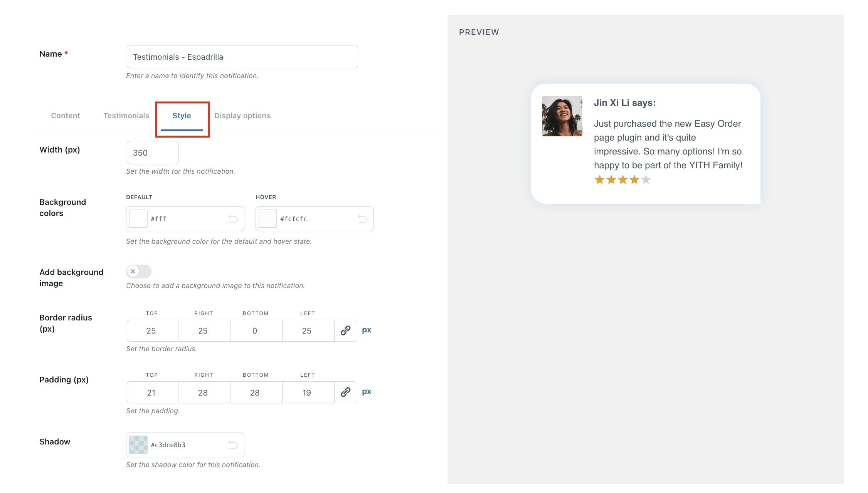Edit the border radius Left value
The height and width of the screenshot is (493, 868).
(x=308, y=330)
